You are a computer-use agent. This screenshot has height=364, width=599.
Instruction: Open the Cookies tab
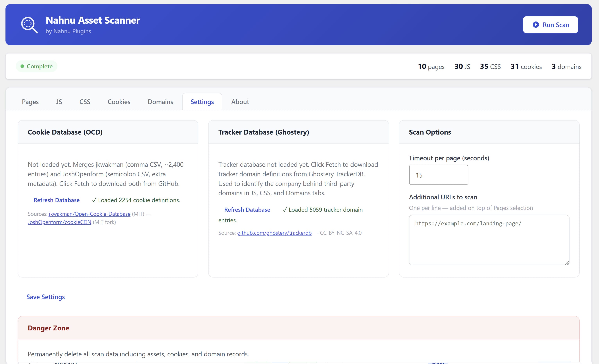tap(119, 102)
